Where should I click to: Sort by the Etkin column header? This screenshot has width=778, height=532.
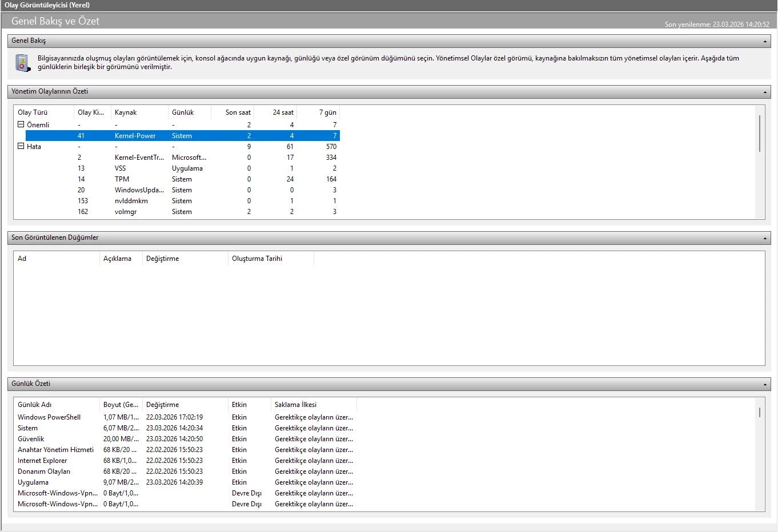[x=250, y=405]
